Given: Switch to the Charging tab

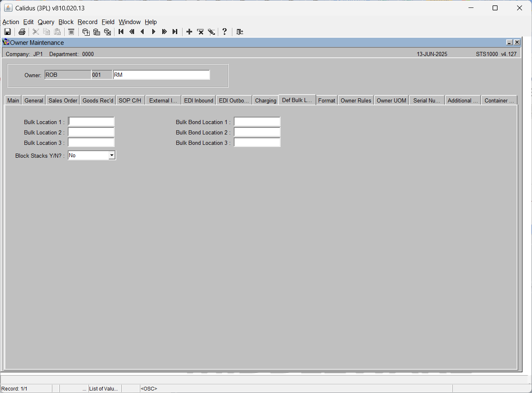Looking at the screenshot, I should (x=266, y=100).
